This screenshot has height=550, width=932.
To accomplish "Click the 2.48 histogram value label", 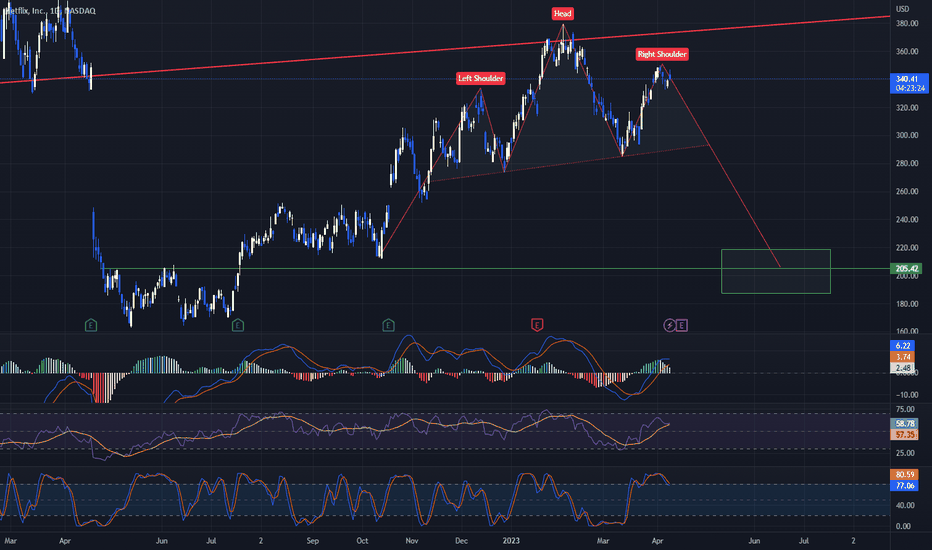I will point(903,367).
